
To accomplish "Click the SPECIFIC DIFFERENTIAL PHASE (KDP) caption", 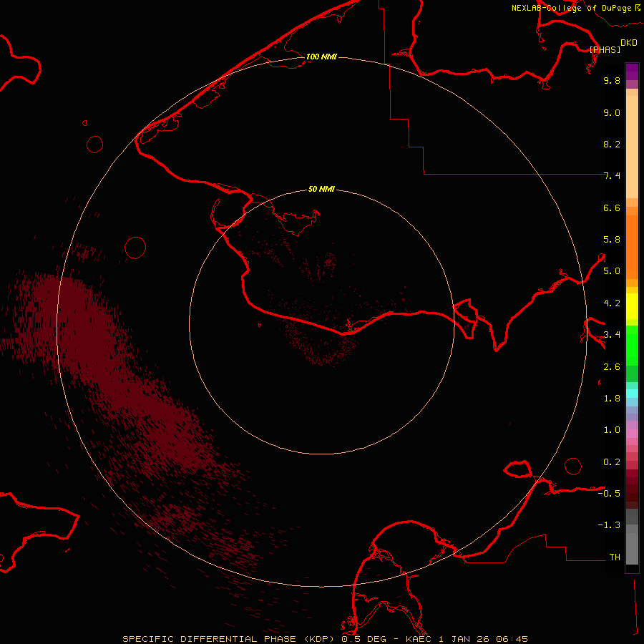I will pos(230,639).
